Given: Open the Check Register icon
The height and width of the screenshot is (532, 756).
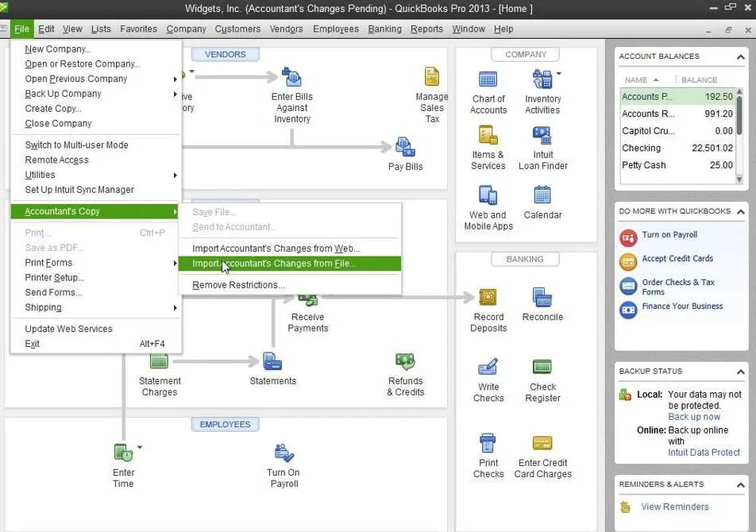Looking at the screenshot, I should pyautogui.click(x=542, y=367).
